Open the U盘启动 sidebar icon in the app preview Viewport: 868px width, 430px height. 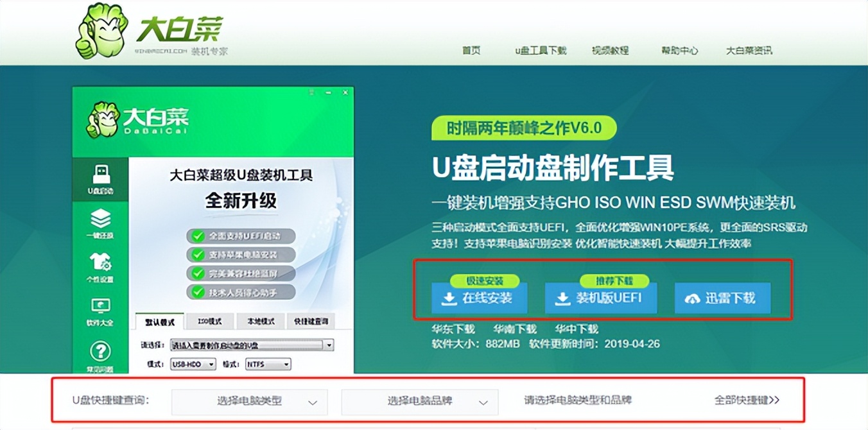(x=101, y=180)
